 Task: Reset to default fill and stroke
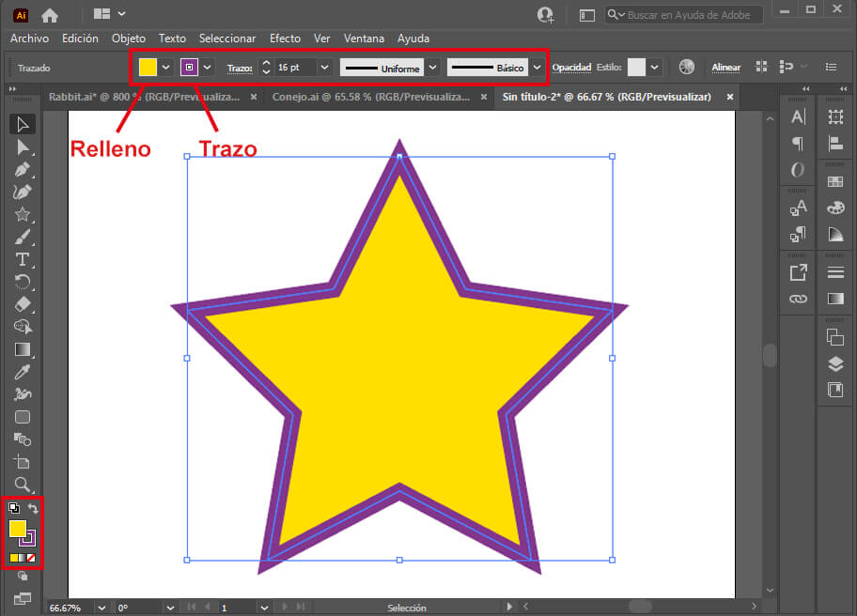pos(12,507)
